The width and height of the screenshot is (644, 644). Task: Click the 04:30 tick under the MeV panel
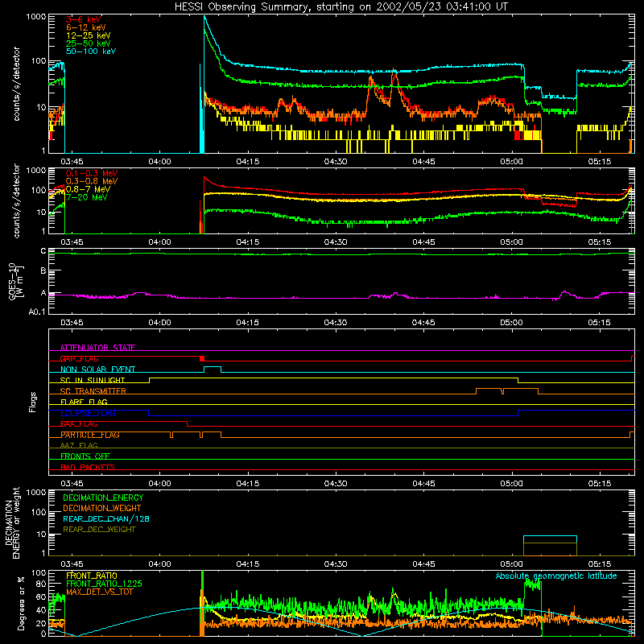pyautogui.click(x=336, y=242)
